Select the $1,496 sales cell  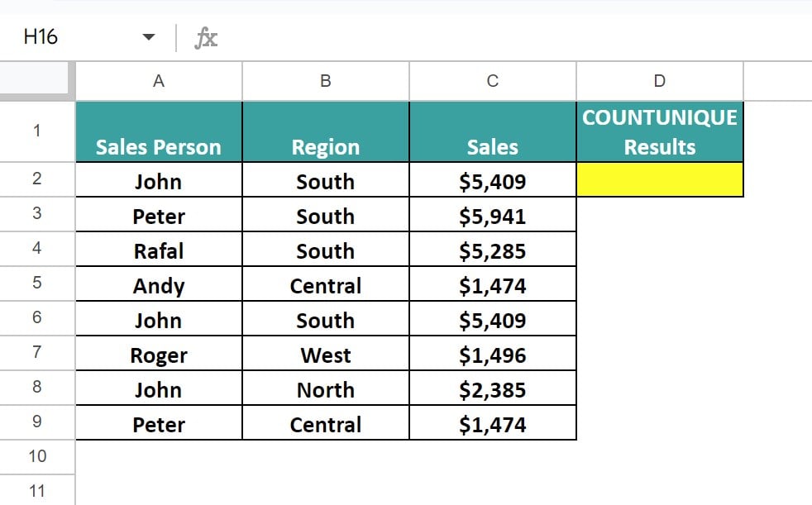493,353
